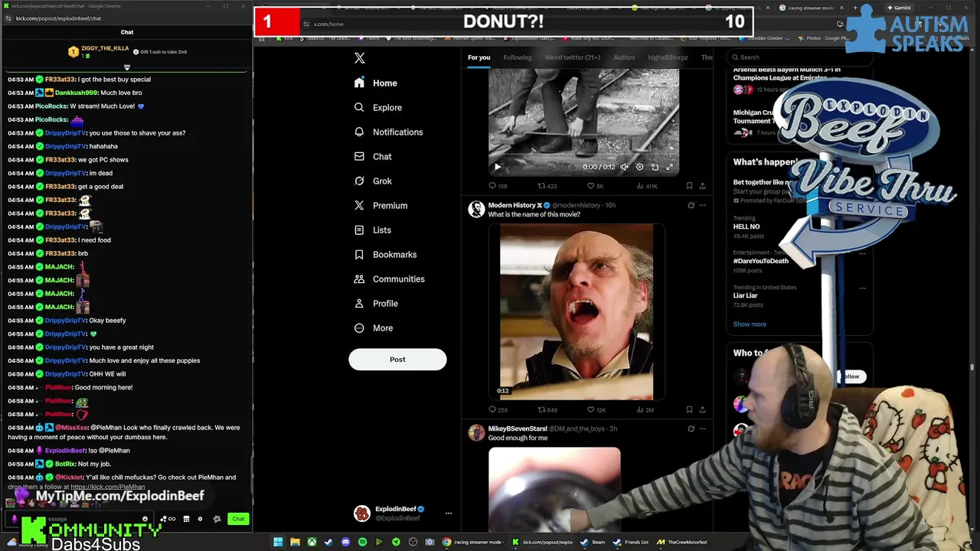Open the bald man movie video

(577, 311)
